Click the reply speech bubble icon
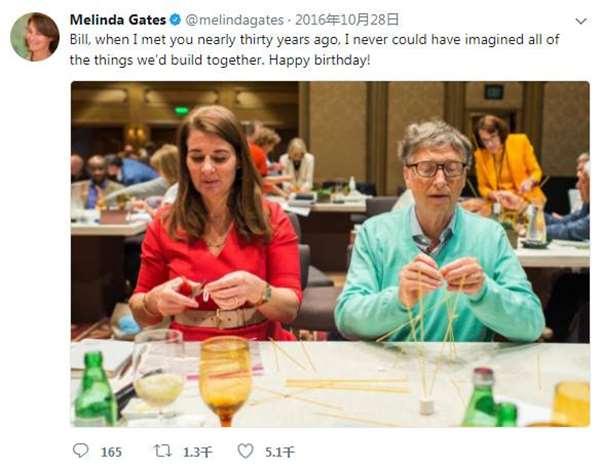This screenshot has height=468, width=600. [x=80, y=451]
